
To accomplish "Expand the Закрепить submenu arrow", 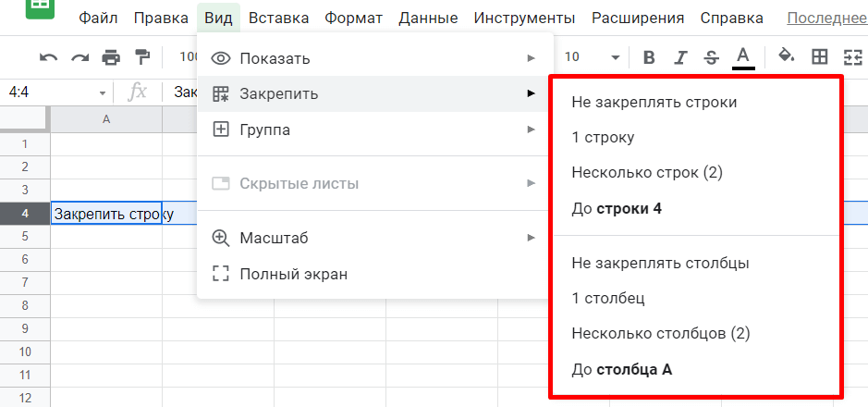I will 532,93.
